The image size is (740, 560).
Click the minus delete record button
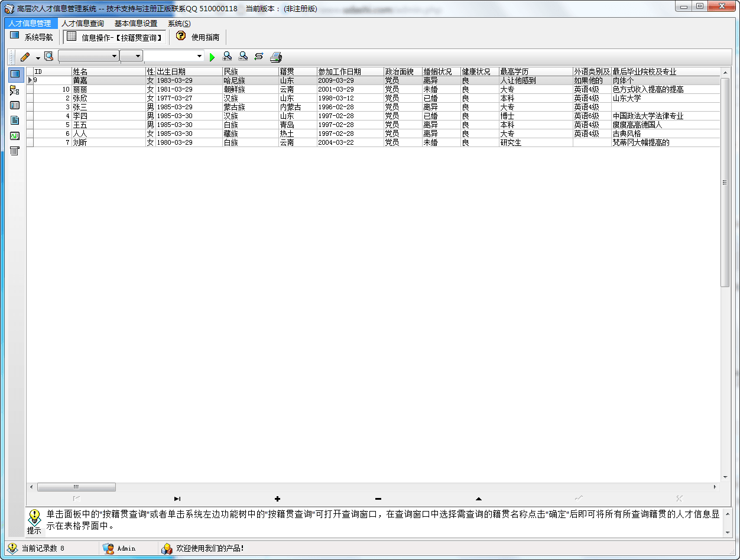[378, 499]
